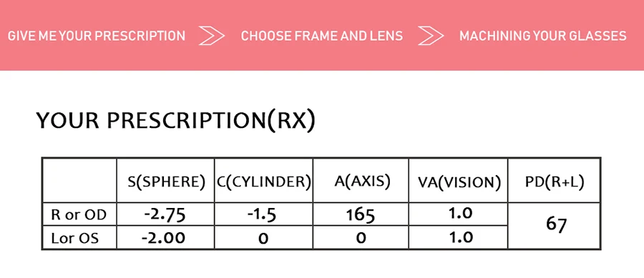Screen dimensions: 644x278
Task: Click the first double-chevron arrow icon
Action: click(x=212, y=36)
